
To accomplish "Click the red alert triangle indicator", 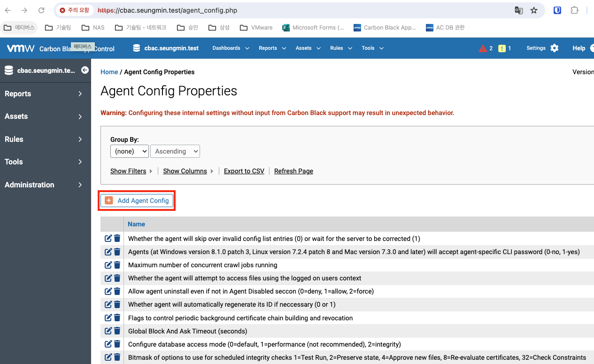I will [483, 48].
